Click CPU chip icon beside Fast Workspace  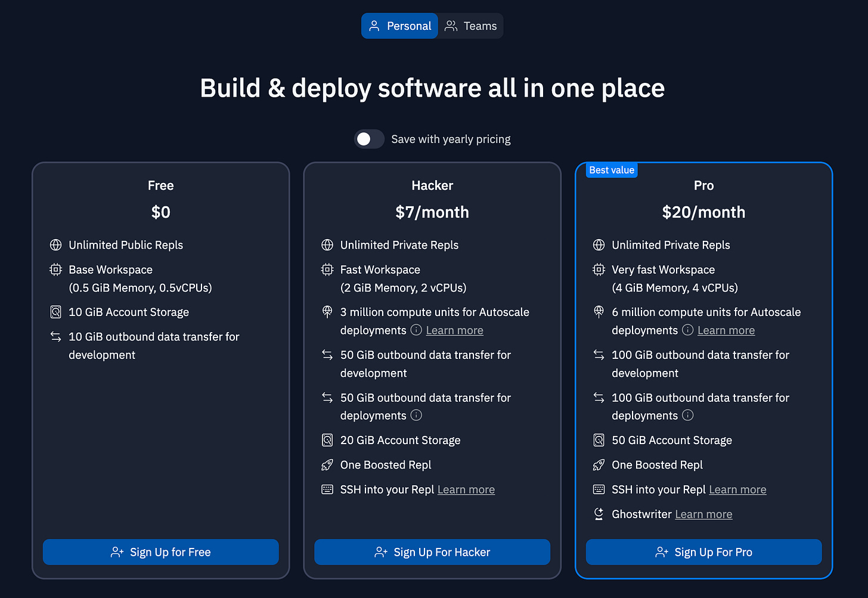(x=327, y=269)
